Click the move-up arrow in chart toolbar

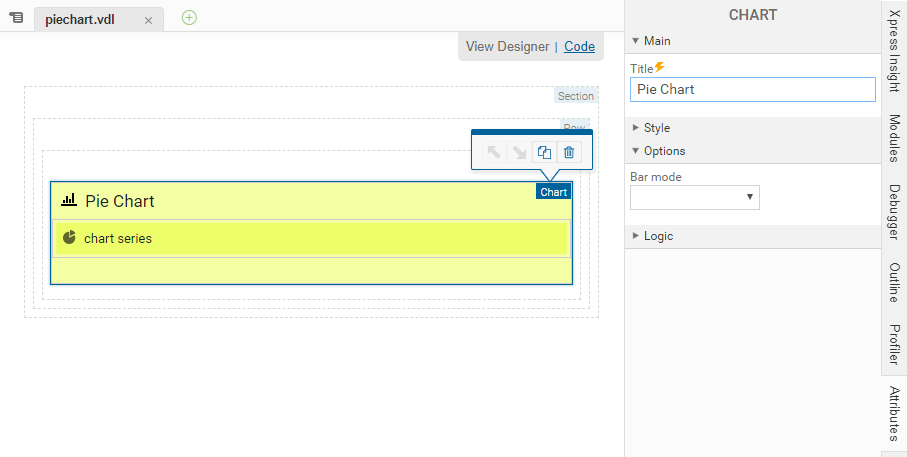coord(494,152)
